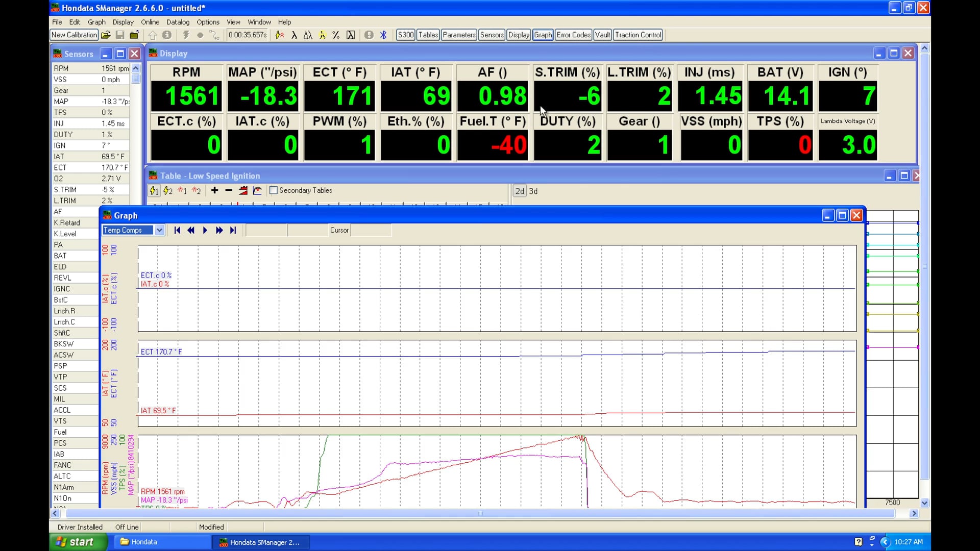Click the minus decrease value icon
Screen dimensions: 980x551
click(x=229, y=191)
